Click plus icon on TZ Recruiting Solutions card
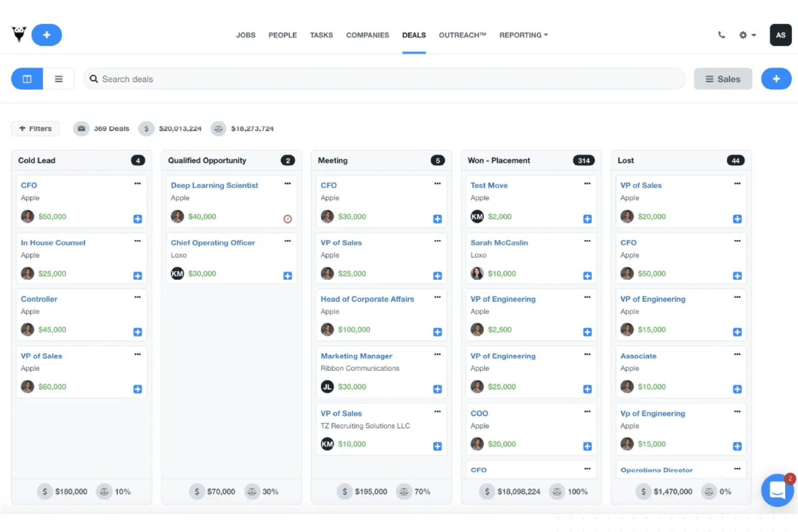The height and width of the screenshot is (532, 798). click(x=437, y=446)
